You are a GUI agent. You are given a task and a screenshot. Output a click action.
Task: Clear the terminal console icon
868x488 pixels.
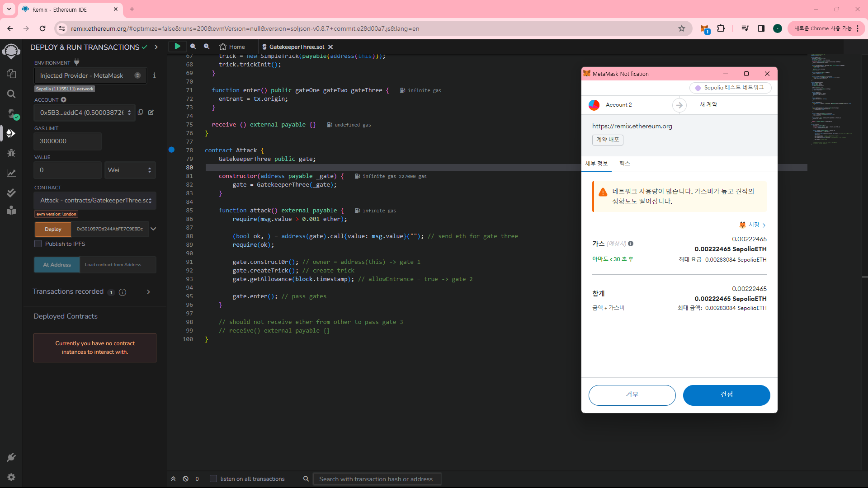pyautogui.click(x=185, y=479)
